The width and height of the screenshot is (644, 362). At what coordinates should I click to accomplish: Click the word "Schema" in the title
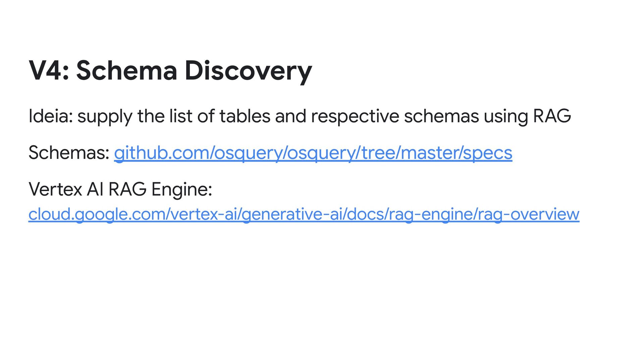(x=126, y=71)
